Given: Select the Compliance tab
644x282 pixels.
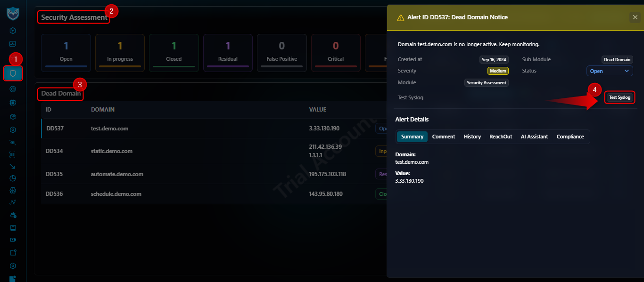Looking at the screenshot, I should click(570, 137).
